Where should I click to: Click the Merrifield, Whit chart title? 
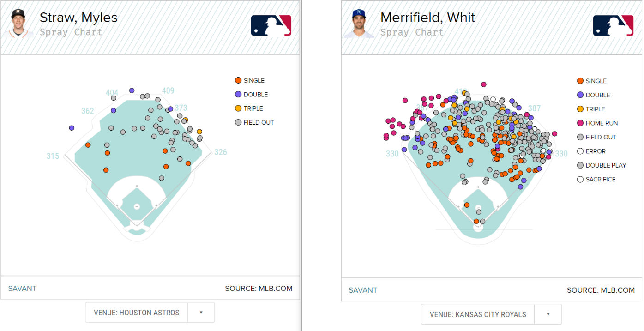(x=427, y=18)
